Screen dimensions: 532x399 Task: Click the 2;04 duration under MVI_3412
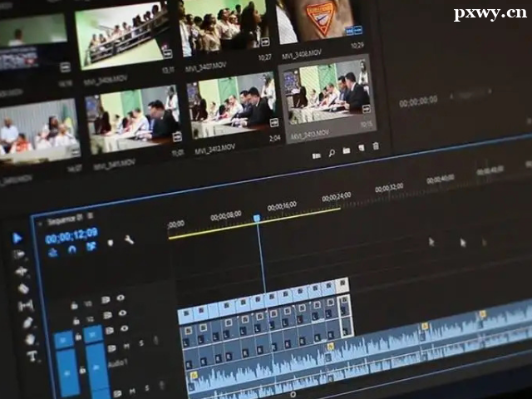coord(275,139)
